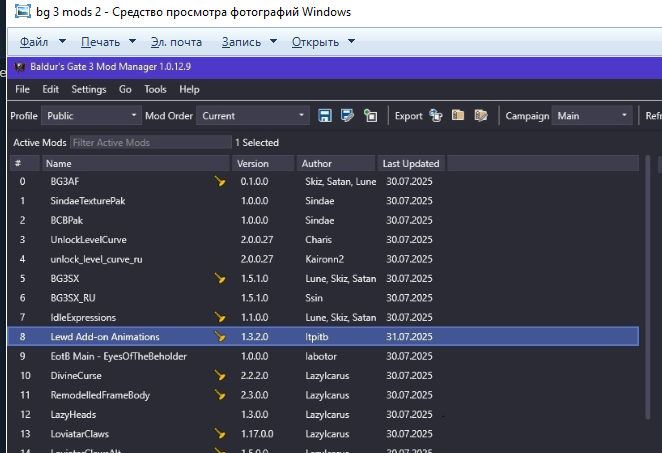Click the Файл button in Photo Viewer

click(x=34, y=42)
